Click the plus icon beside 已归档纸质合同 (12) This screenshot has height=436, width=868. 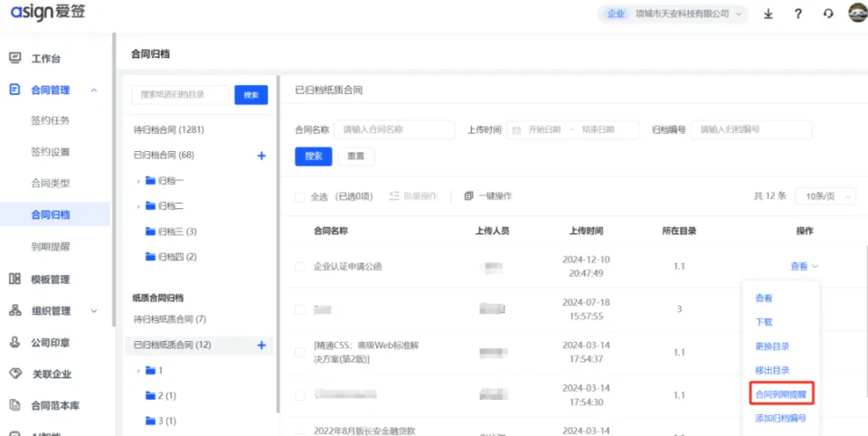[261, 345]
